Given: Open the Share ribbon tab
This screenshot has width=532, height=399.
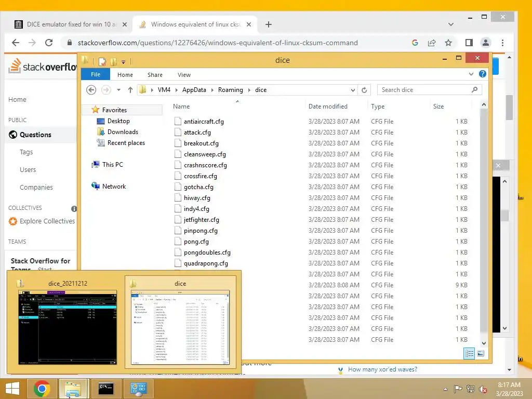Looking at the screenshot, I should click(x=155, y=75).
